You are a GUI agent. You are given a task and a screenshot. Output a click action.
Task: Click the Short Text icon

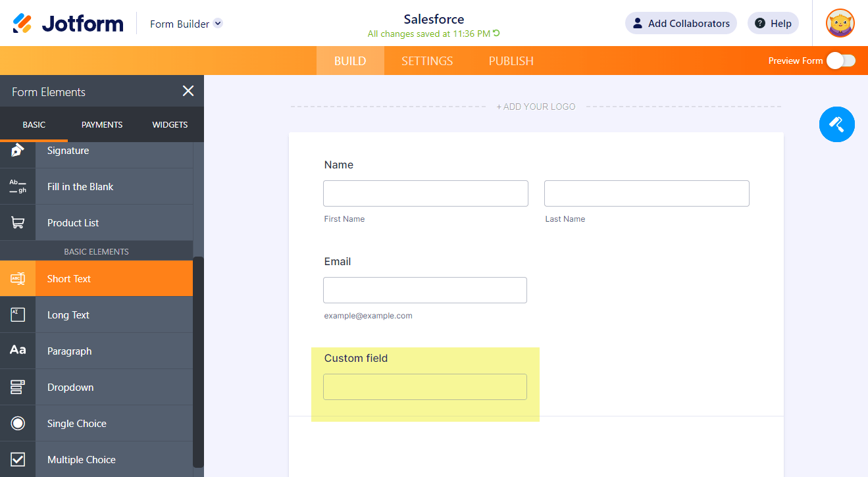point(18,278)
